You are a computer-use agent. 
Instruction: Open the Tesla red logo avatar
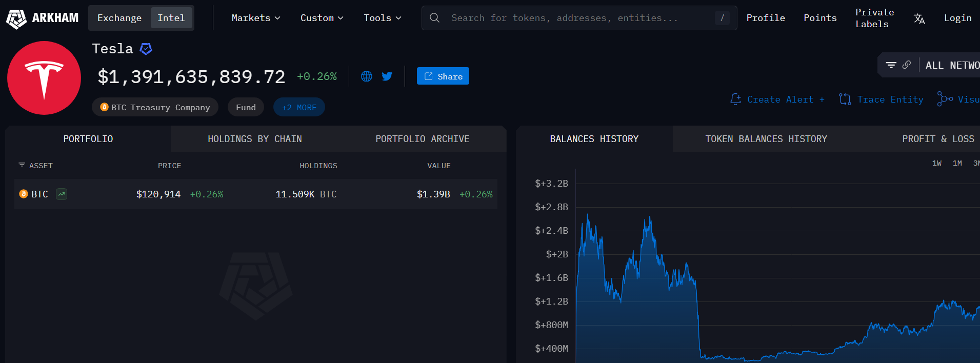coord(44,78)
